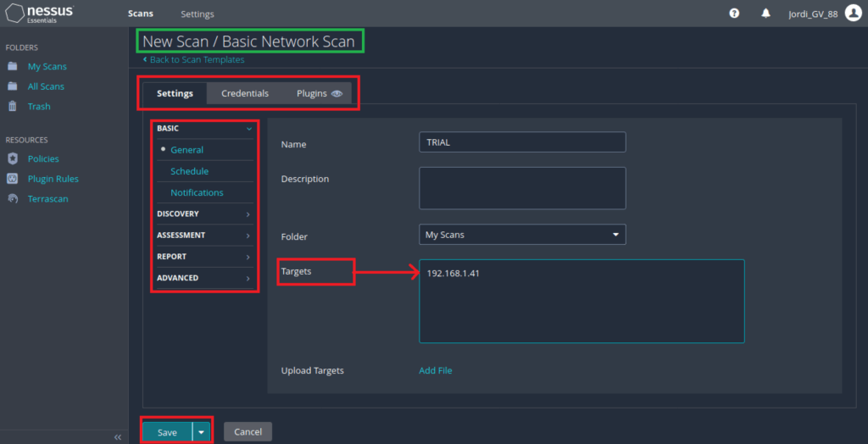Click Back to Scan Templates link
This screenshot has height=444, width=868.
point(194,59)
